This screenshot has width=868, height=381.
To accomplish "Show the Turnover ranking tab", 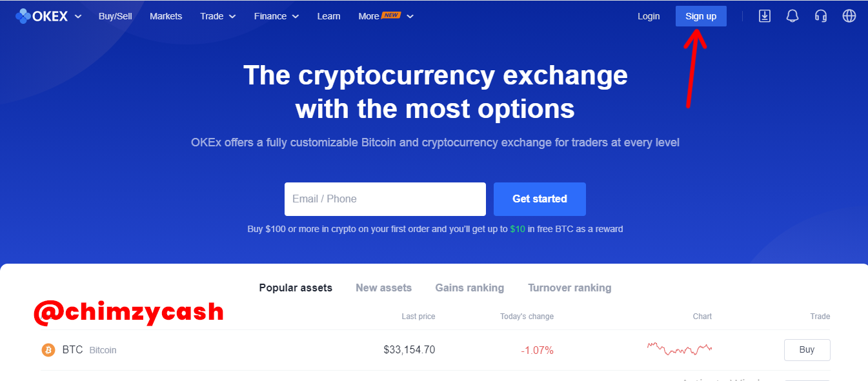I will (569, 288).
